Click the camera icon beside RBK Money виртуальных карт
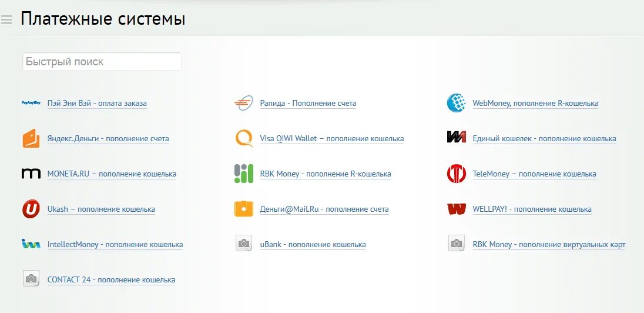Screen dimensions: 644x313 (457, 244)
